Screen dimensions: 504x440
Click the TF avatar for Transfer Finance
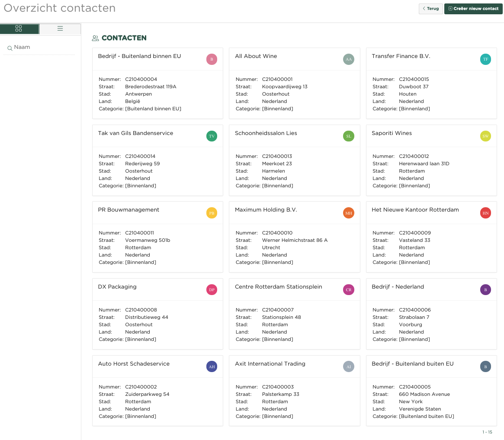tap(485, 59)
